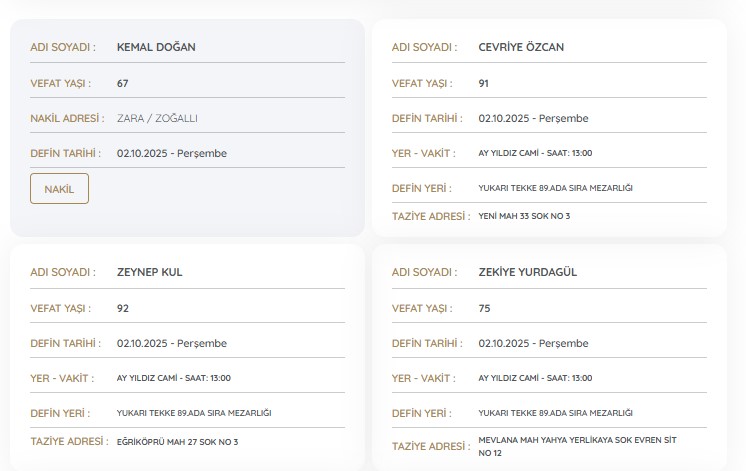
Task: Select the name ZEYNEP KUL
Action: coord(150,272)
